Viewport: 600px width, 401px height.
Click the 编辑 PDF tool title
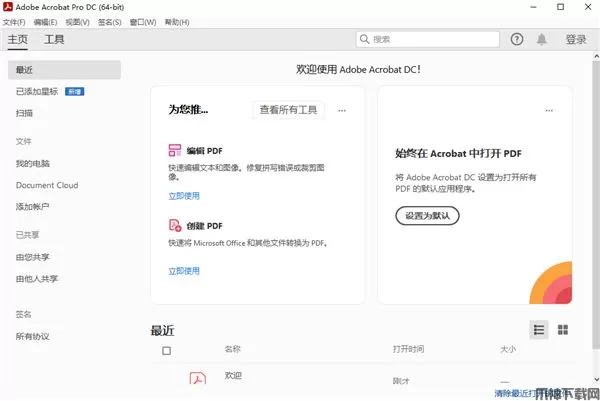coord(204,151)
